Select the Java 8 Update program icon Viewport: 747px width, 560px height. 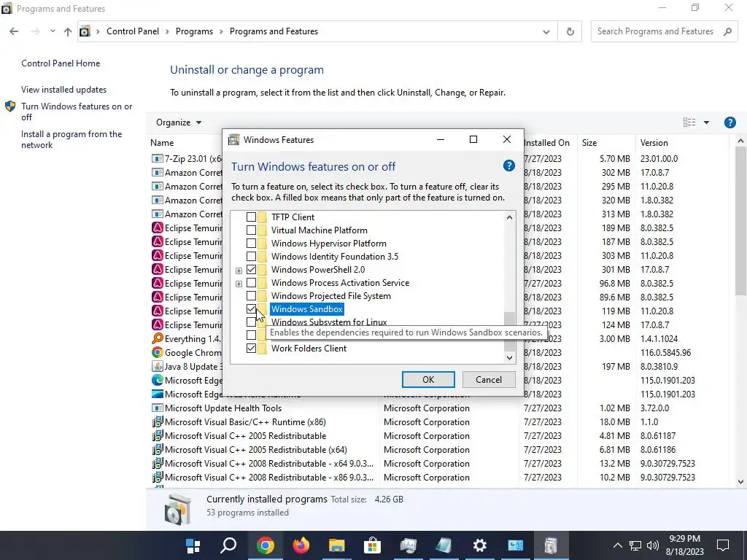[x=158, y=366]
